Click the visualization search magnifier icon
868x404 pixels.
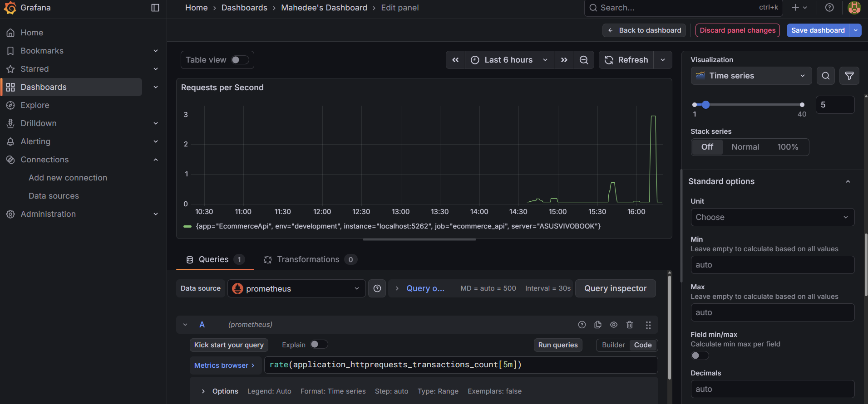tap(826, 76)
